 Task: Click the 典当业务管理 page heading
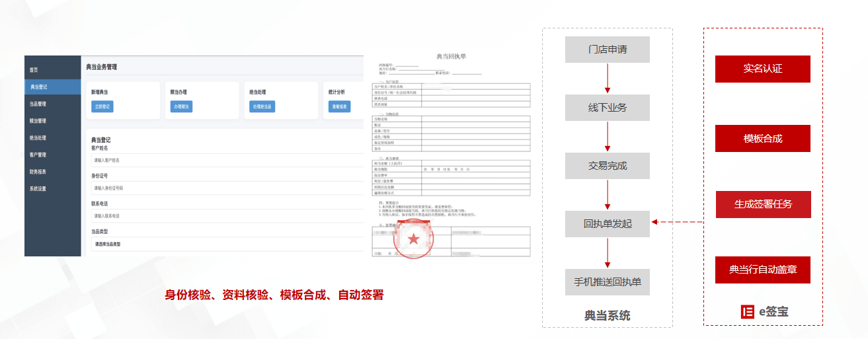102,67
